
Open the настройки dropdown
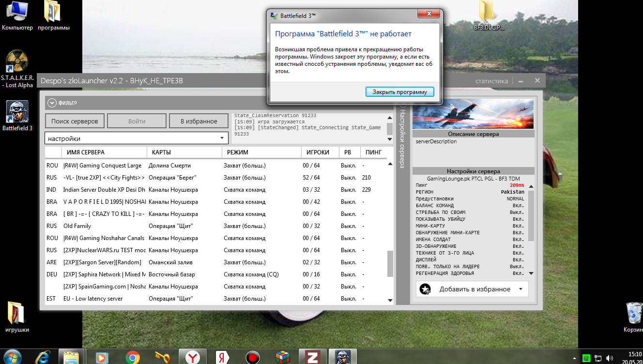136,138
